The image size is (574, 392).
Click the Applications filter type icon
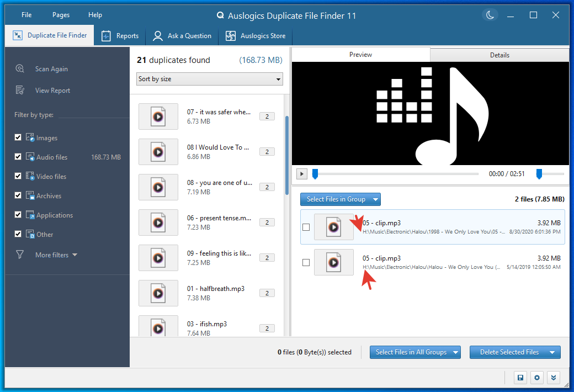coord(30,215)
